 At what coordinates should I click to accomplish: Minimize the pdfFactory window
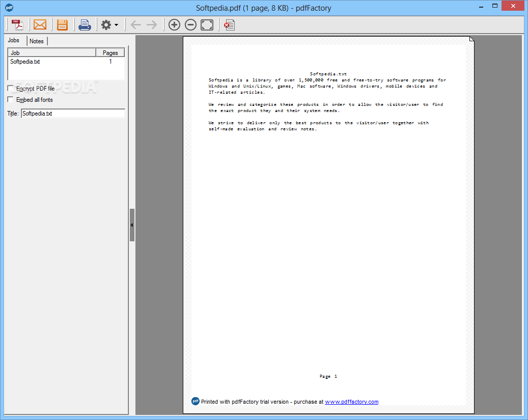pos(481,7)
